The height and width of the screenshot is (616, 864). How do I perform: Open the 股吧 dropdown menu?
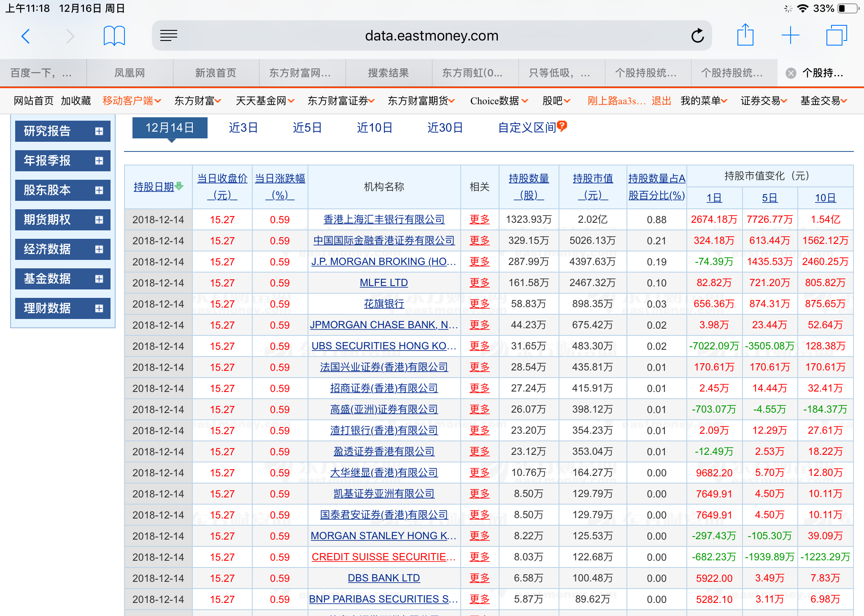[x=556, y=101]
